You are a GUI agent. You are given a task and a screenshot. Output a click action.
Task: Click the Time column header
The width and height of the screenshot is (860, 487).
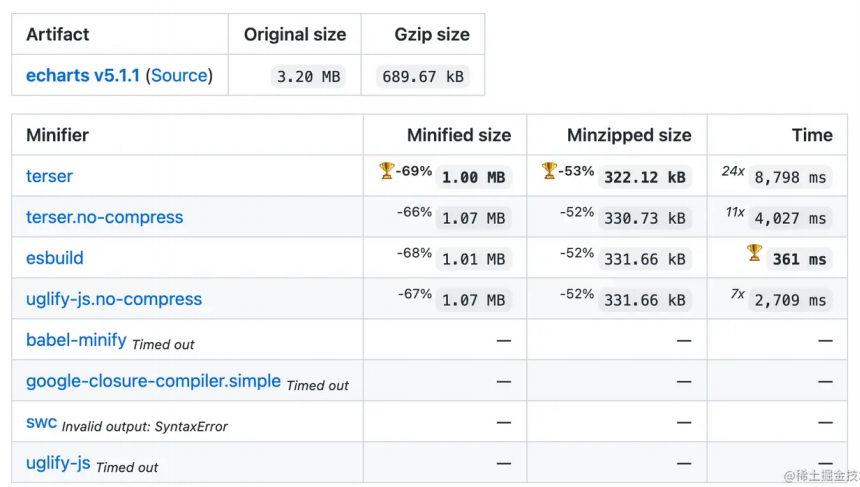point(811,135)
